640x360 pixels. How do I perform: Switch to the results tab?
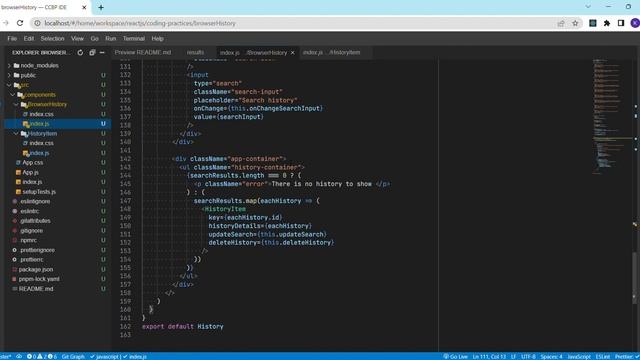tap(196, 53)
